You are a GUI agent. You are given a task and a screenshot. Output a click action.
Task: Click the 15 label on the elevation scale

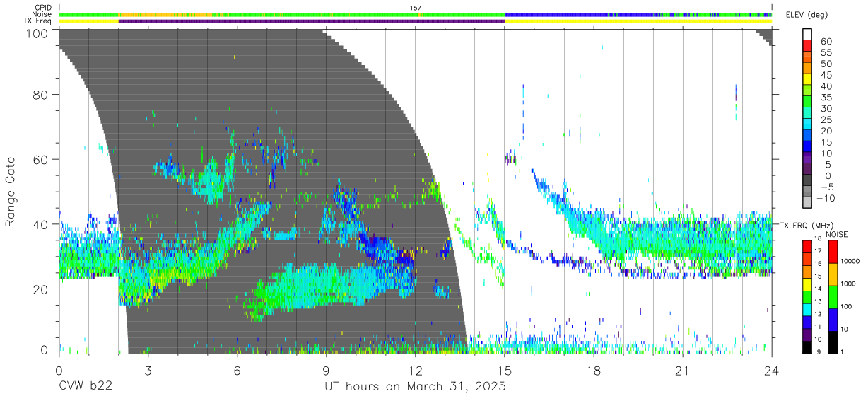(826, 142)
